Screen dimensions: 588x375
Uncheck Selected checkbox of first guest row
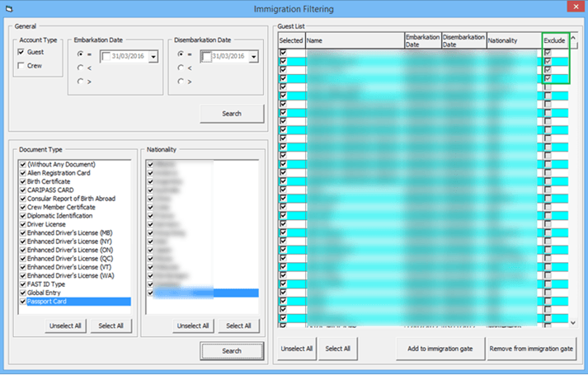click(x=283, y=53)
